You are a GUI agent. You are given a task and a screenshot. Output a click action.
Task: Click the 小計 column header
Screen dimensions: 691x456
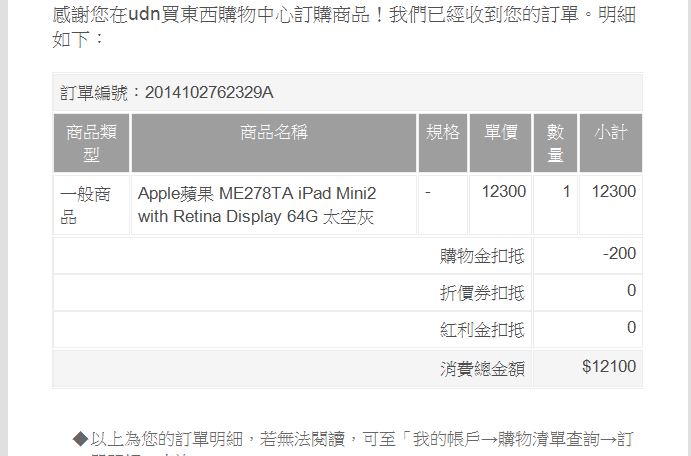coord(611,143)
